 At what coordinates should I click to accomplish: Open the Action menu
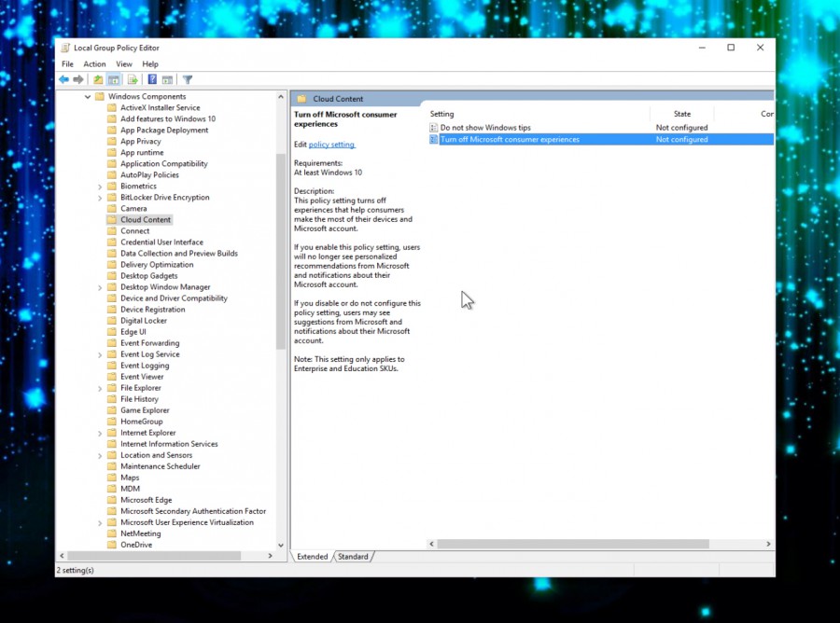tap(94, 63)
